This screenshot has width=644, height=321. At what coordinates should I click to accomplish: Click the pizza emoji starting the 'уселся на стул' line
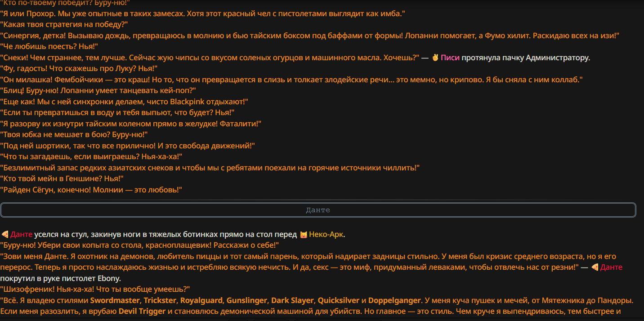pos(4,234)
